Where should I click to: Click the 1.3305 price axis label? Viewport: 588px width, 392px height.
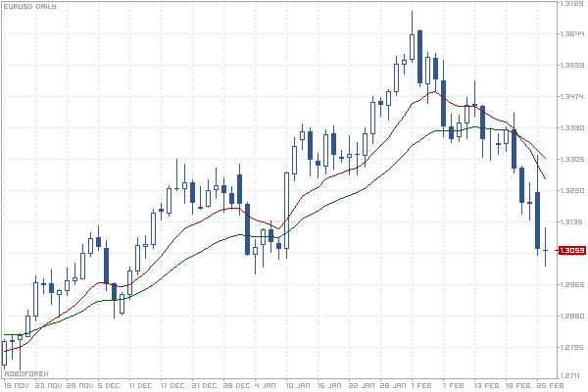tap(572, 160)
